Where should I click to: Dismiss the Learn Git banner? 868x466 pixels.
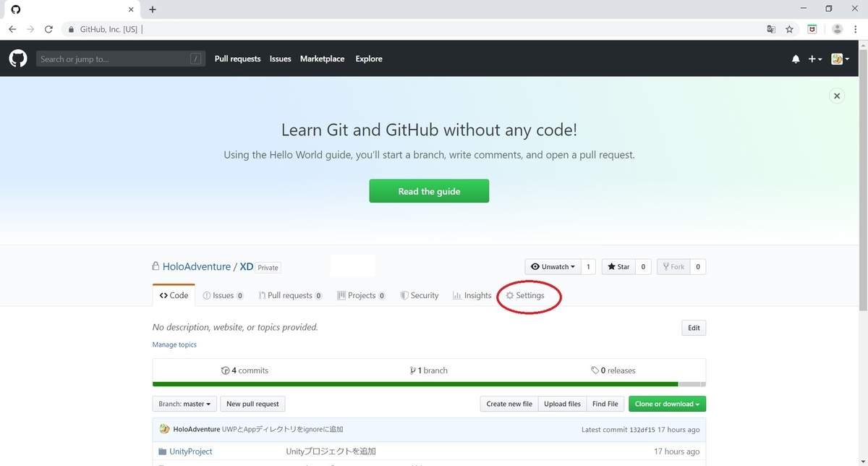coord(837,96)
